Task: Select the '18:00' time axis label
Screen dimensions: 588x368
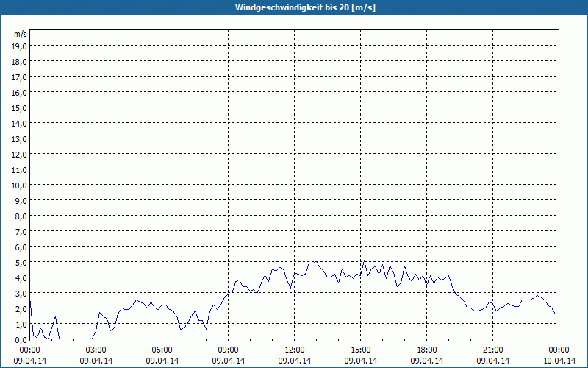Action: (427, 350)
